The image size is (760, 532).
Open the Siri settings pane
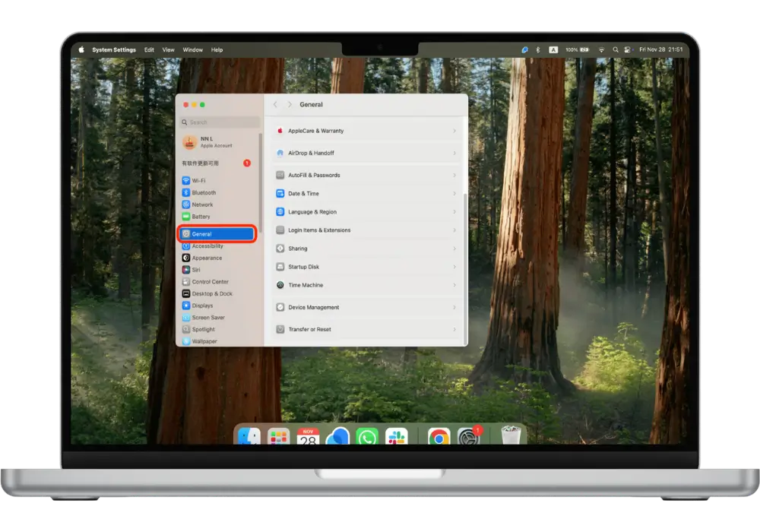195,270
